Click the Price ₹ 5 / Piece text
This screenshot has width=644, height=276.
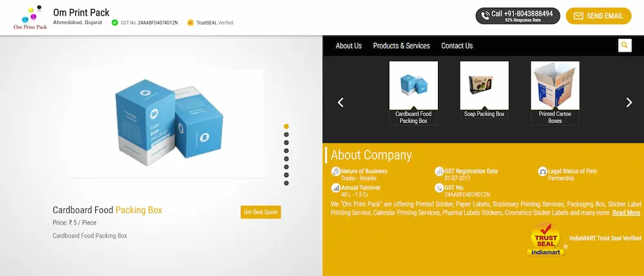click(74, 222)
